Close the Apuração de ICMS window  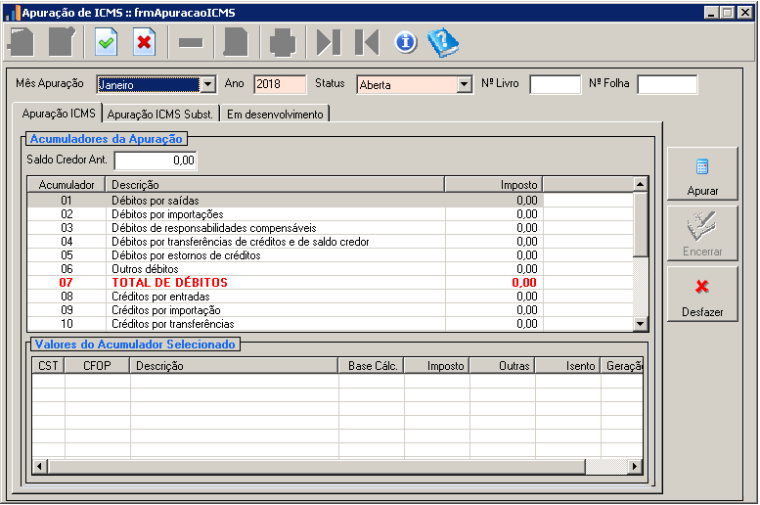click(745, 13)
